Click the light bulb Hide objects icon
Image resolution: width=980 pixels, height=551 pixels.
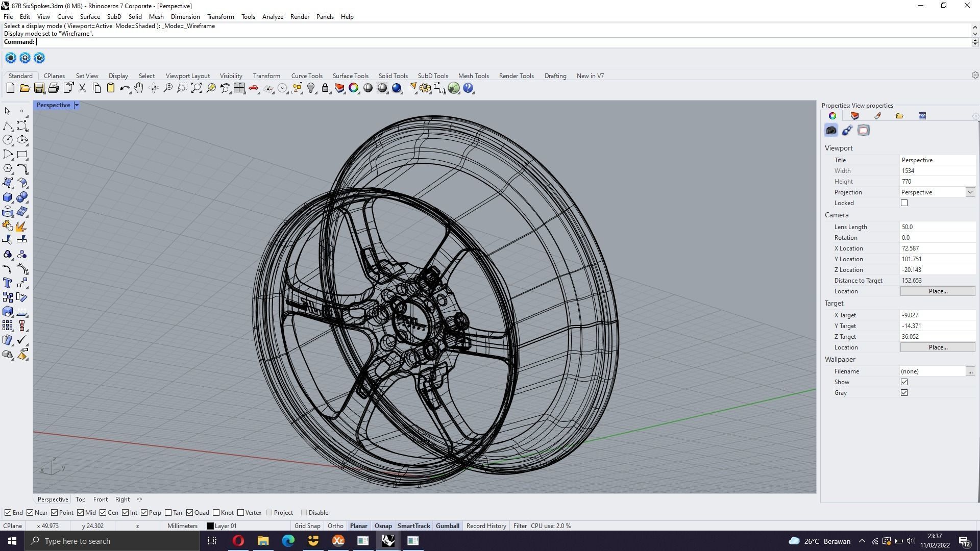point(311,88)
